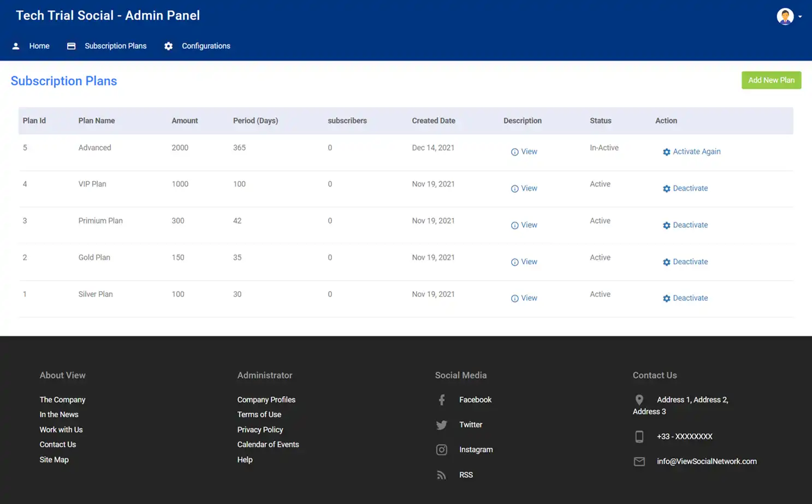The width and height of the screenshot is (812, 504).
Task: Select the person icon beside Home
Action: [16, 46]
